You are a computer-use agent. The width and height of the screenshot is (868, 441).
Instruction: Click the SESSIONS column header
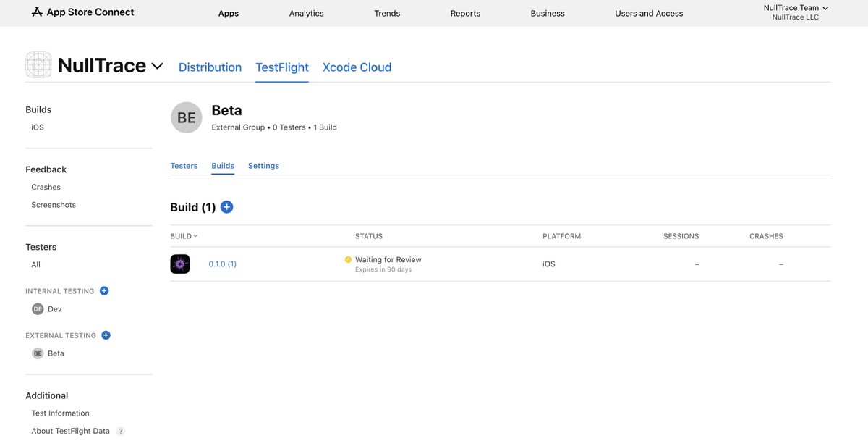pyautogui.click(x=681, y=236)
